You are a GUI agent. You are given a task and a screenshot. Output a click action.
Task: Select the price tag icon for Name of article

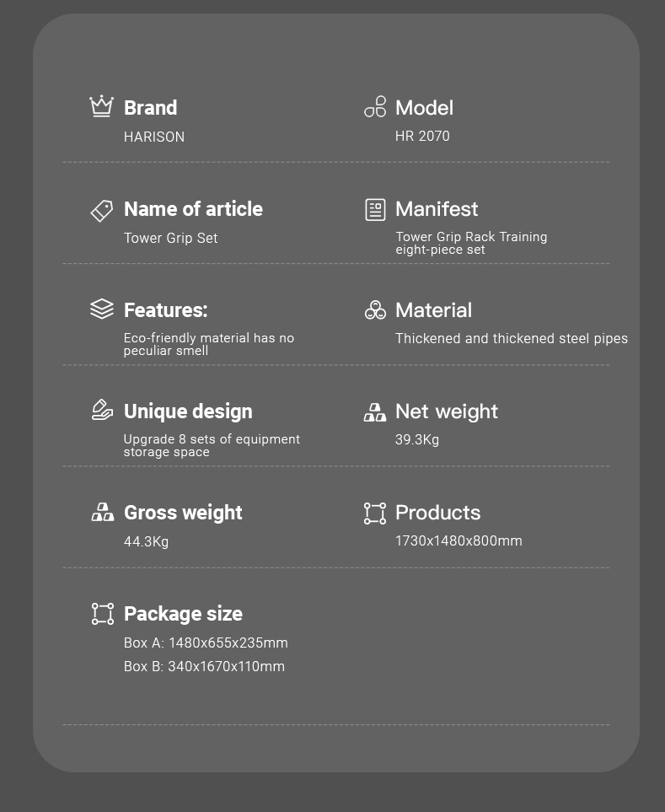tap(101, 211)
